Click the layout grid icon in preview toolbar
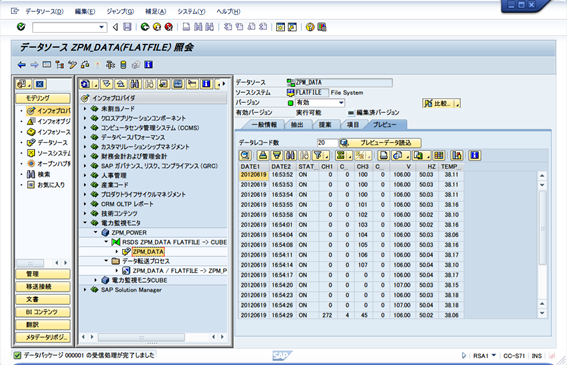Viewport: 567px width, 365px height. (439, 156)
